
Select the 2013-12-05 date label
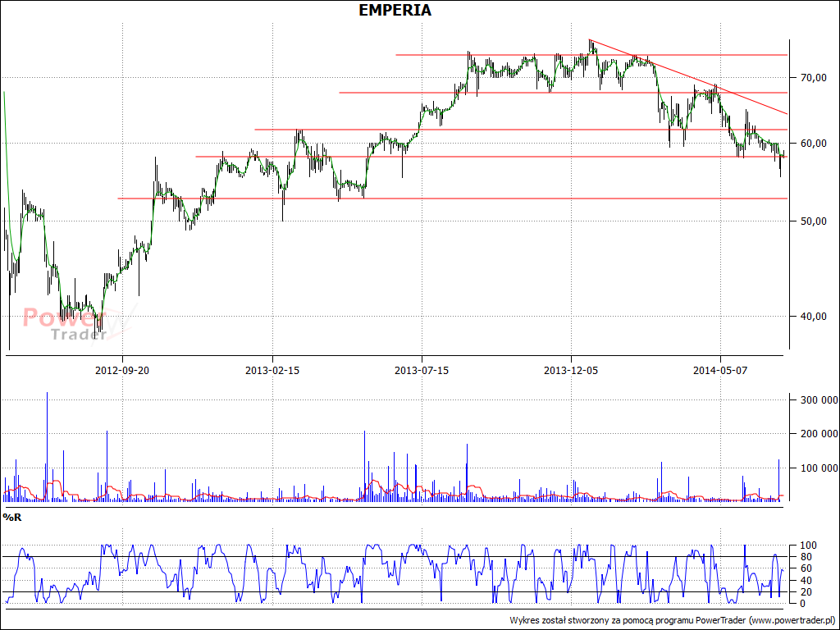point(571,370)
